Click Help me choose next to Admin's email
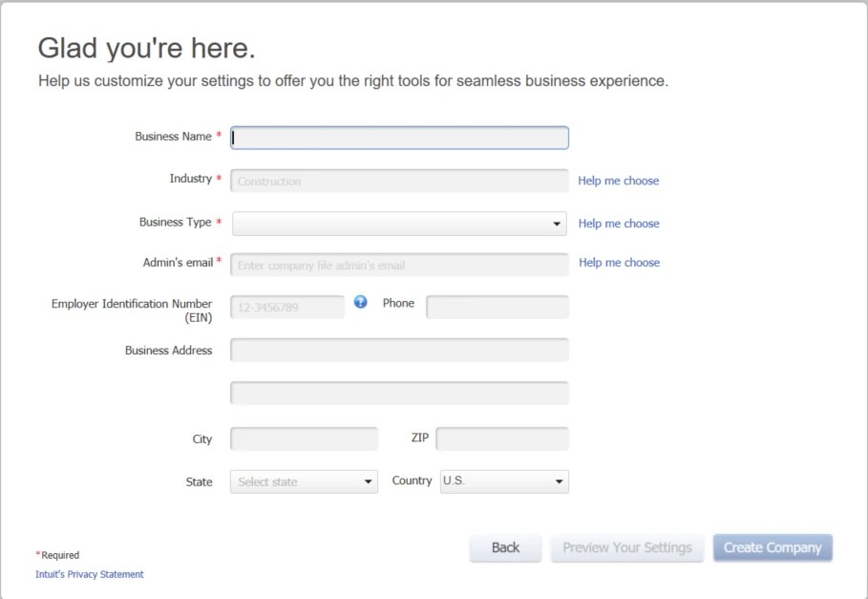Viewport: 868px width, 599px height. pos(619,263)
